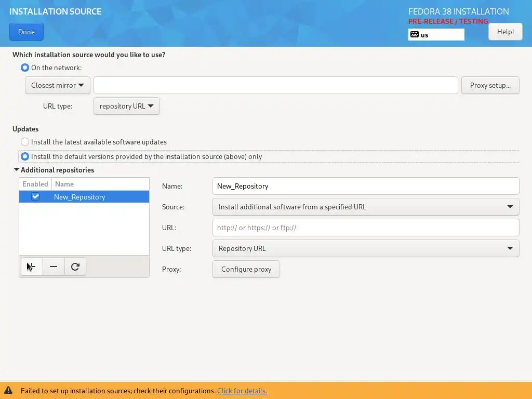Click the remove repository minus icon

coord(54,267)
